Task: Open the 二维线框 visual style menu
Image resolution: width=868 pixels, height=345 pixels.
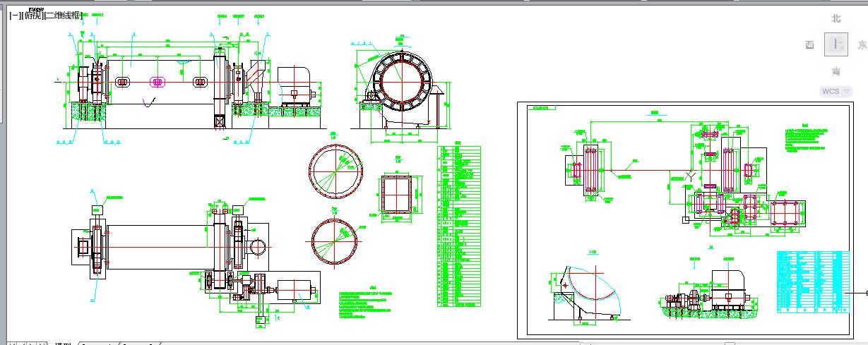Action: tap(62, 16)
